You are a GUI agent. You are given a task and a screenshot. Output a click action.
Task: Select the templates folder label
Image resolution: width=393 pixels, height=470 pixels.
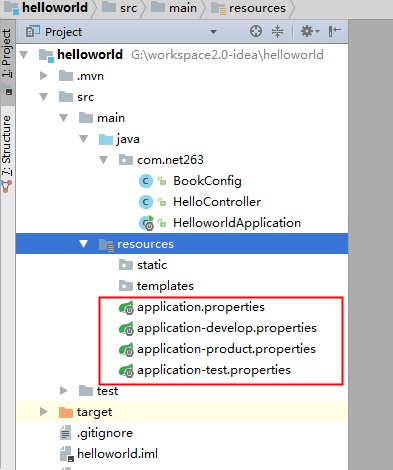(165, 286)
